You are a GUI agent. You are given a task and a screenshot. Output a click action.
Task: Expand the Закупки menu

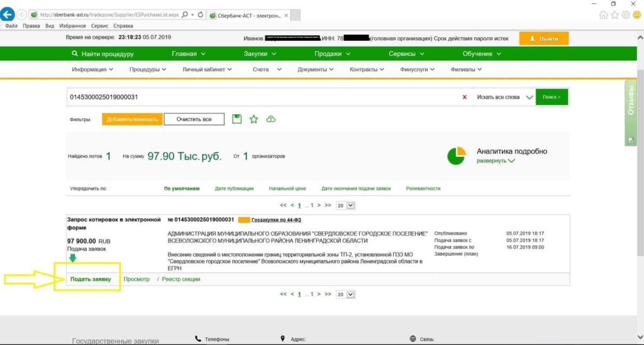(x=260, y=54)
